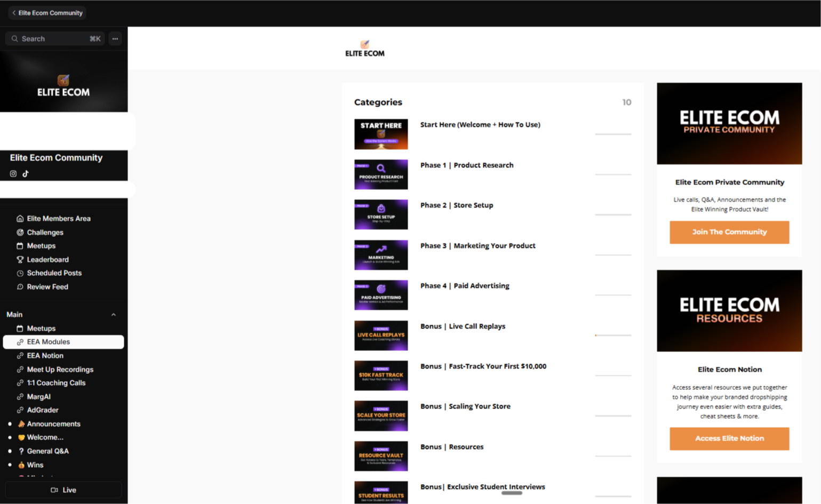Click the 'Elite Ecom Community' heading in sidebar
Image resolution: width=821 pixels, height=504 pixels.
56,158
